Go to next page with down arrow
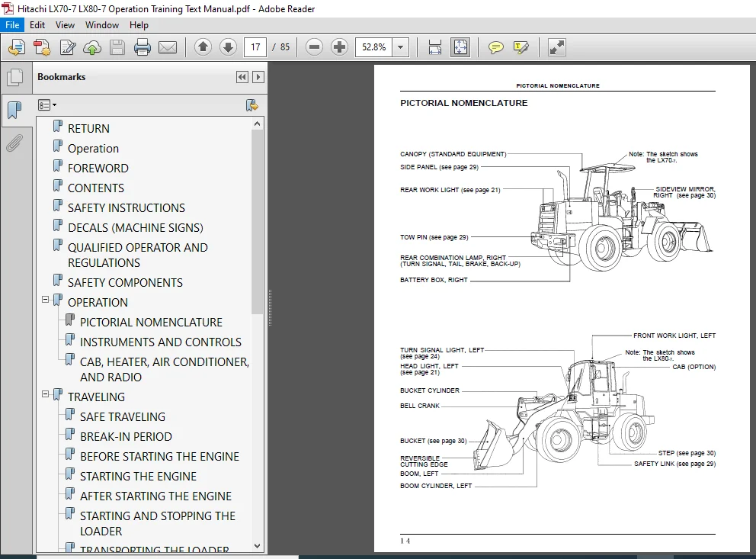The width and height of the screenshot is (756, 559). pyautogui.click(x=228, y=47)
